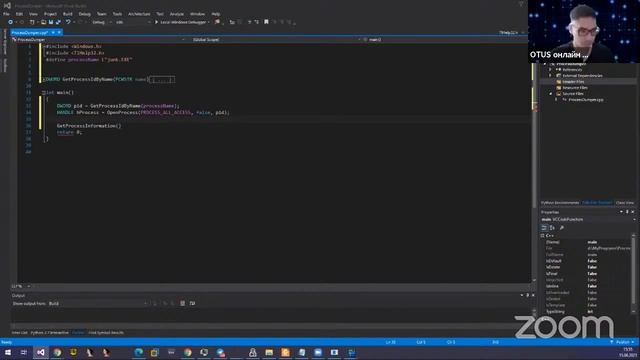640x360 pixels.
Task: Open the Debug menu
Action: (x=84, y=14)
